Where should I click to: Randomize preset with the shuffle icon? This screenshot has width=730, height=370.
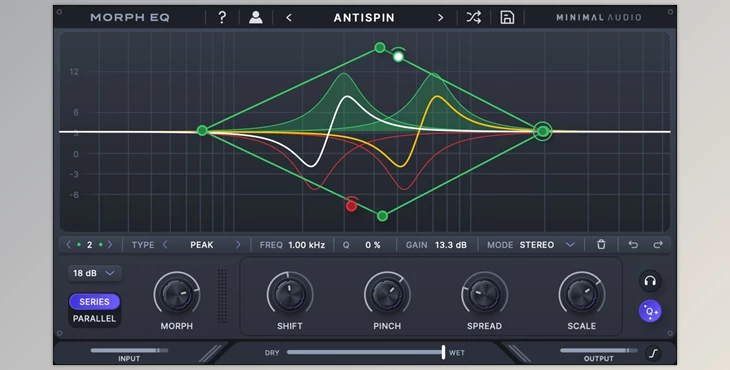point(474,18)
